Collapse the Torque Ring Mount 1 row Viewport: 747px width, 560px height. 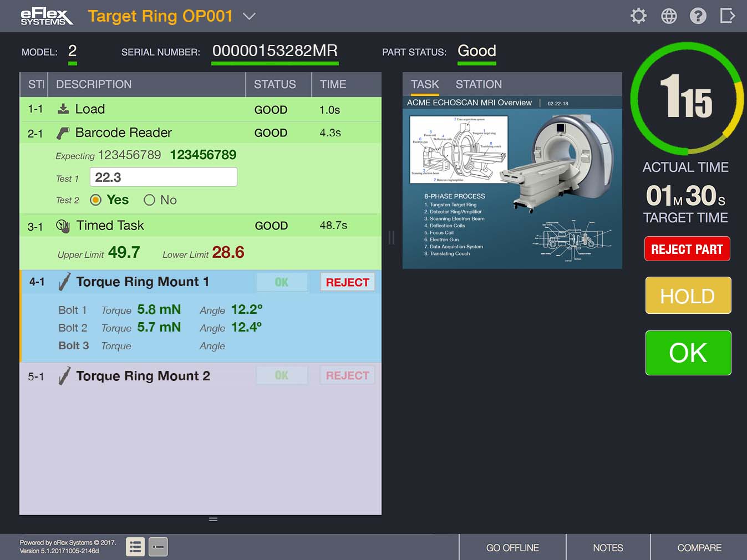coord(143,282)
